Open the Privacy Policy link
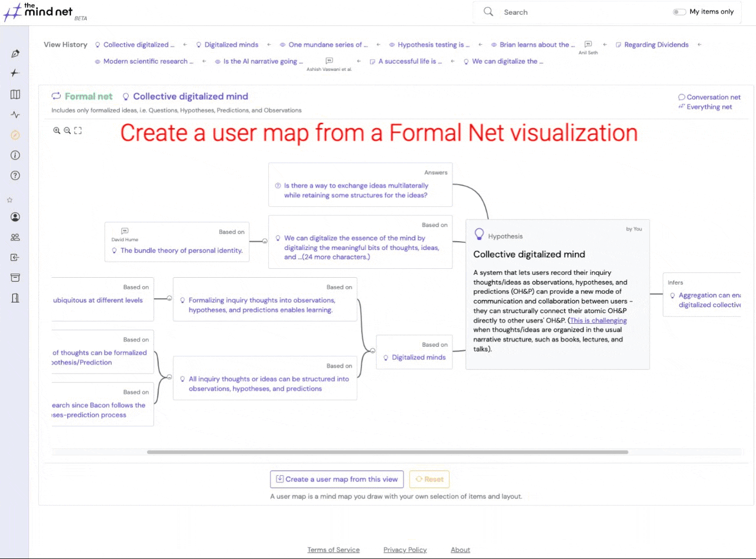The height and width of the screenshot is (559, 756). (x=405, y=550)
